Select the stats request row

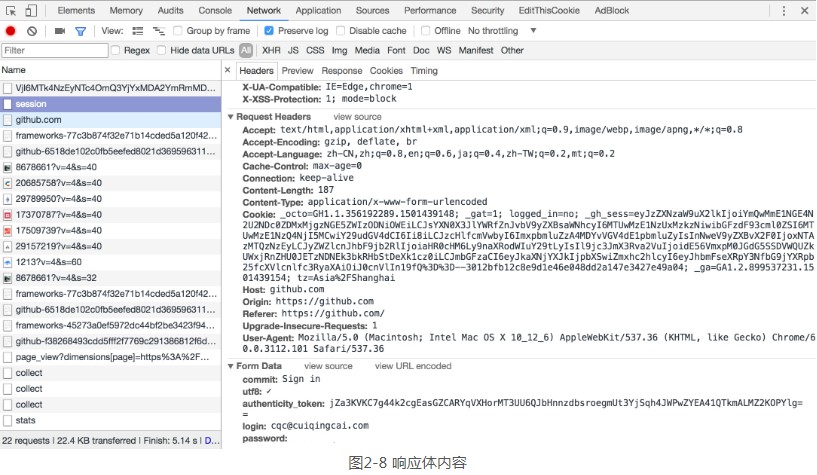pos(110,420)
